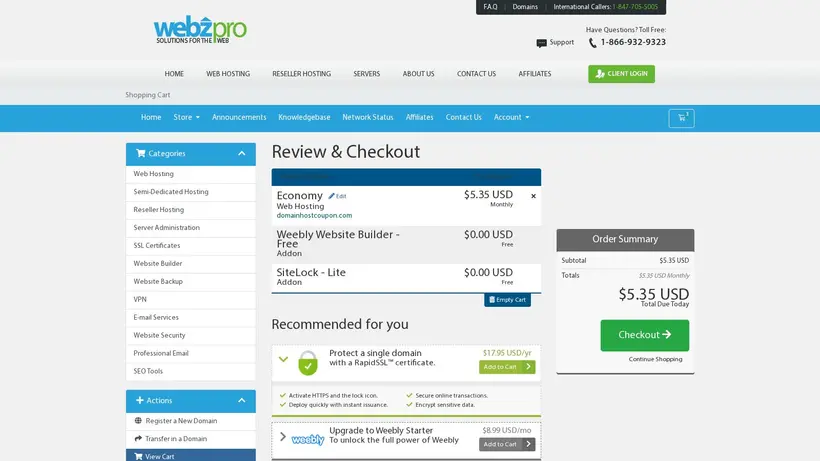Click the green Checkout button
The width and height of the screenshot is (820, 461).
[x=644, y=335]
